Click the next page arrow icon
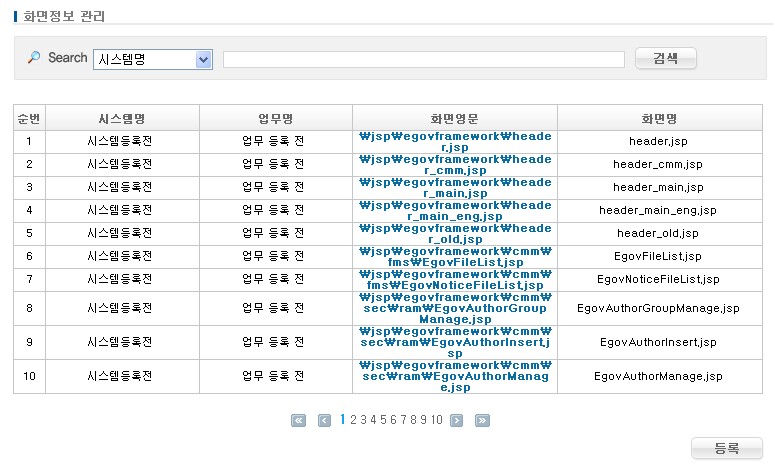The image size is (775, 469). (457, 421)
